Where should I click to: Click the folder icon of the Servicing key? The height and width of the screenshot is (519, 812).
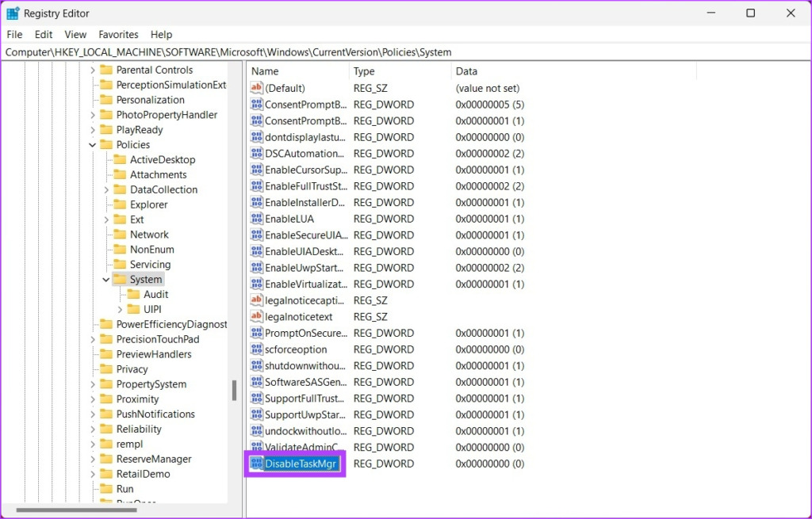tap(120, 265)
